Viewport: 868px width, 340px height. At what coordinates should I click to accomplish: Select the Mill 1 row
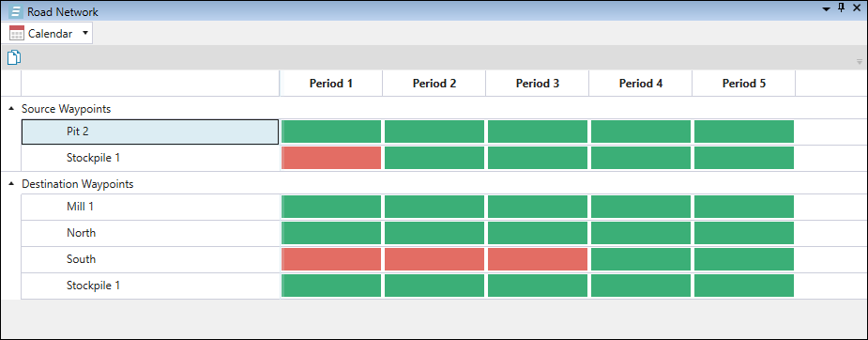(150, 207)
